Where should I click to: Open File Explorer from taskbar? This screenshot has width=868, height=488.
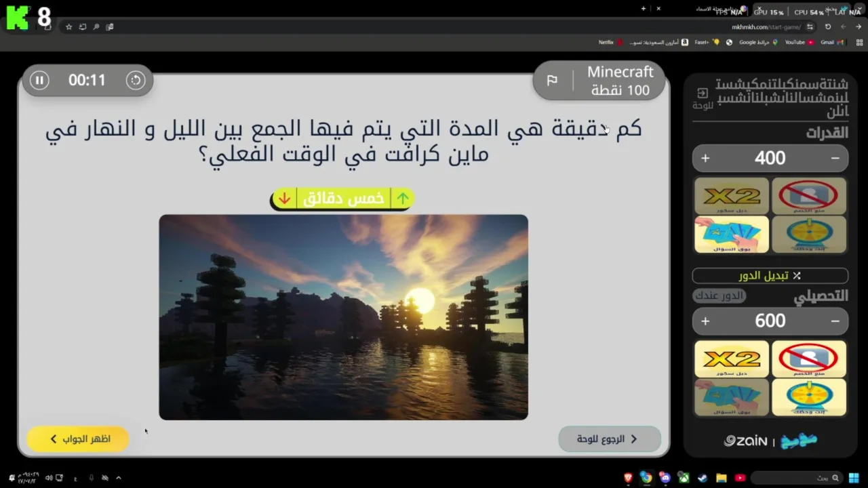point(721,478)
